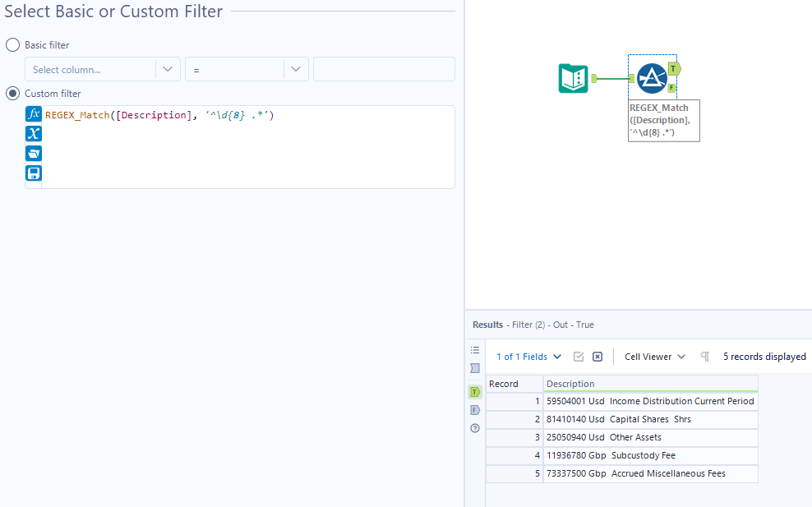Image resolution: width=812 pixels, height=507 pixels.
Task: Open saved expressions folder icon
Action: click(34, 154)
